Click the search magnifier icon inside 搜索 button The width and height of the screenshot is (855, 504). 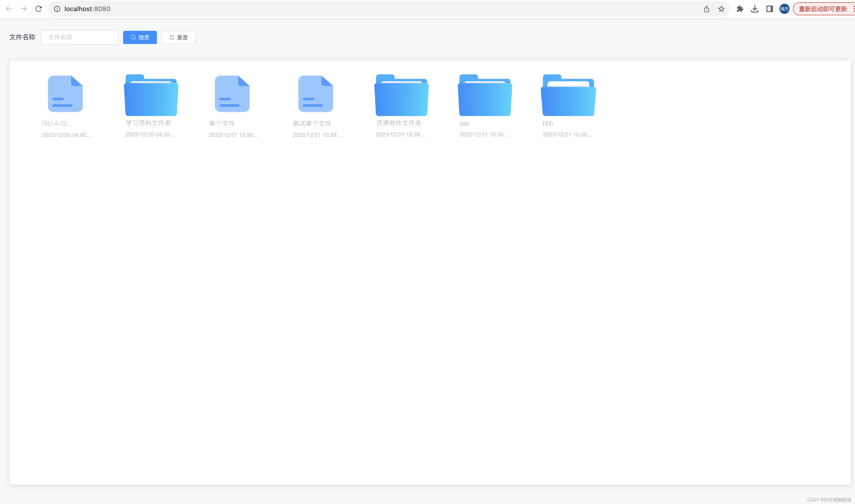click(x=133, y=37)
